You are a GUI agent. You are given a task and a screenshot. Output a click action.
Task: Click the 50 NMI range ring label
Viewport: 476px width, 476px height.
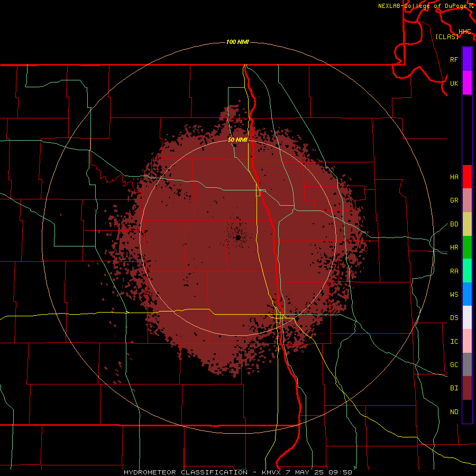tap(237, 140)
